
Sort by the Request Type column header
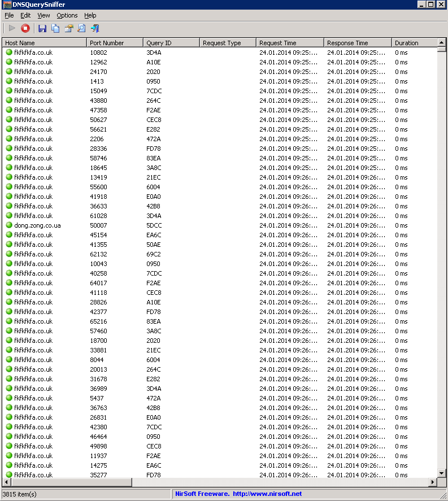[228, 43]
